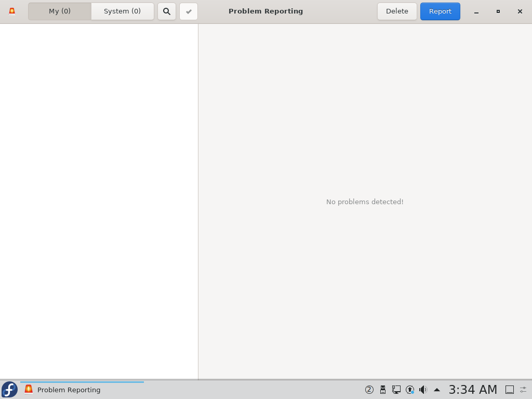Click the blue Report button
The height and width of the screenshot is (399, 532).
pos(440,11)
